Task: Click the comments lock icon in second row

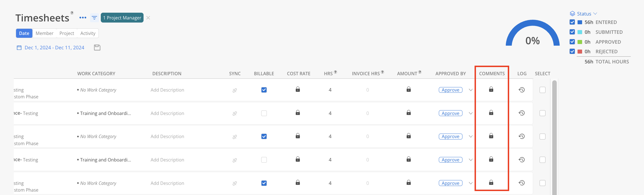Action: pos(491,113)
